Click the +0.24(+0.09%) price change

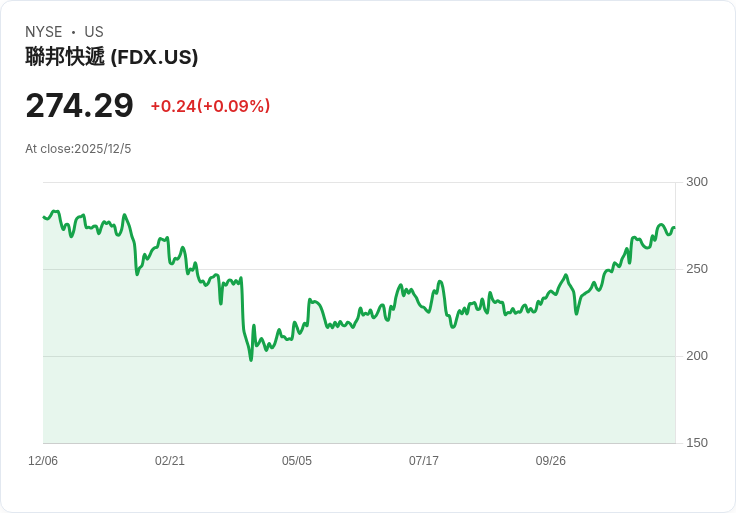tap(210, 106)
